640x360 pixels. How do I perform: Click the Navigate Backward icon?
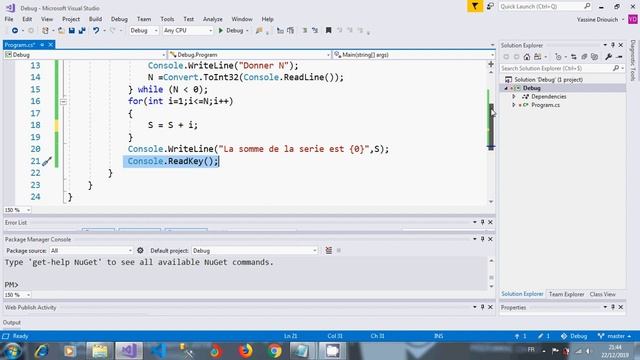[x=15, y=31]
